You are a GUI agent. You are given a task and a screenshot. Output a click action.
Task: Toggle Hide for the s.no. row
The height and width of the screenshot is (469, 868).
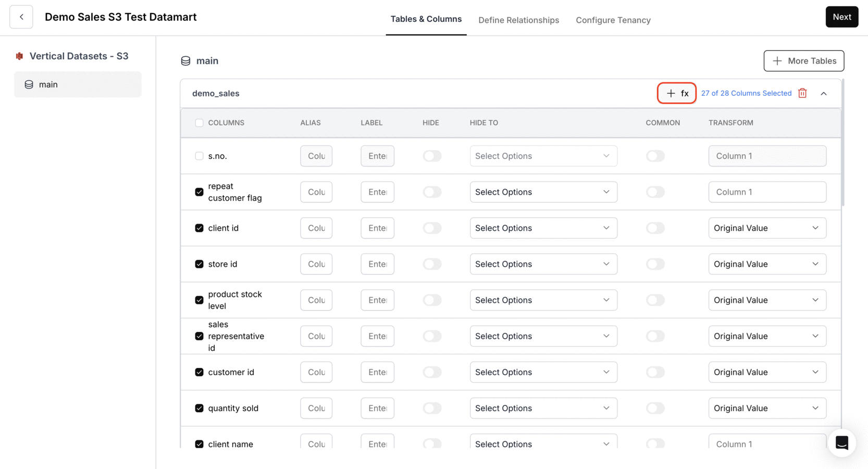pos(432,156)
